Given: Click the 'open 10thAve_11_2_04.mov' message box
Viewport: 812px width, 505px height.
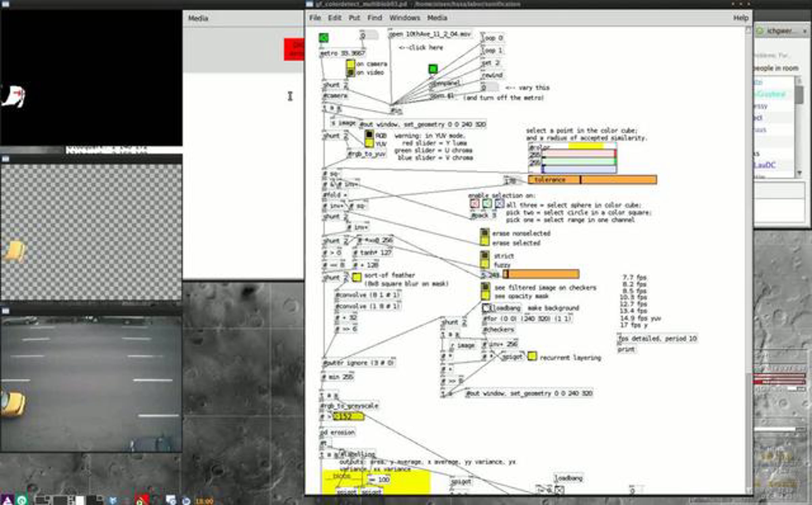Looking at the screenshot, I should click(x=430, y=35).
